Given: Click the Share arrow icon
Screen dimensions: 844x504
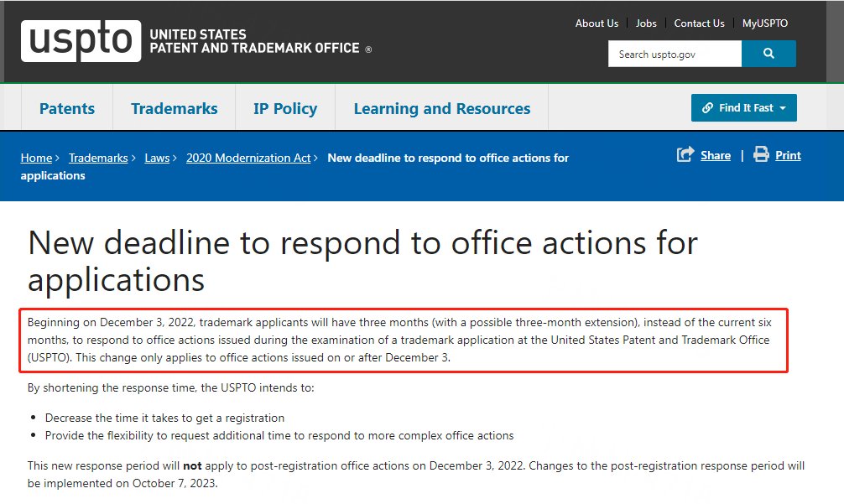Looking at the screenshot, I should coord(685,155).
